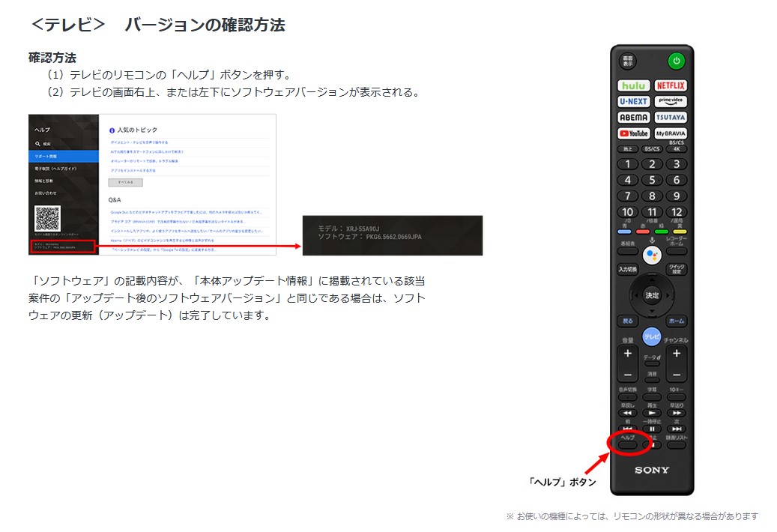The image size is (777, 532).
Task: Click the NETFLIX button on remote
Action: 671,85
